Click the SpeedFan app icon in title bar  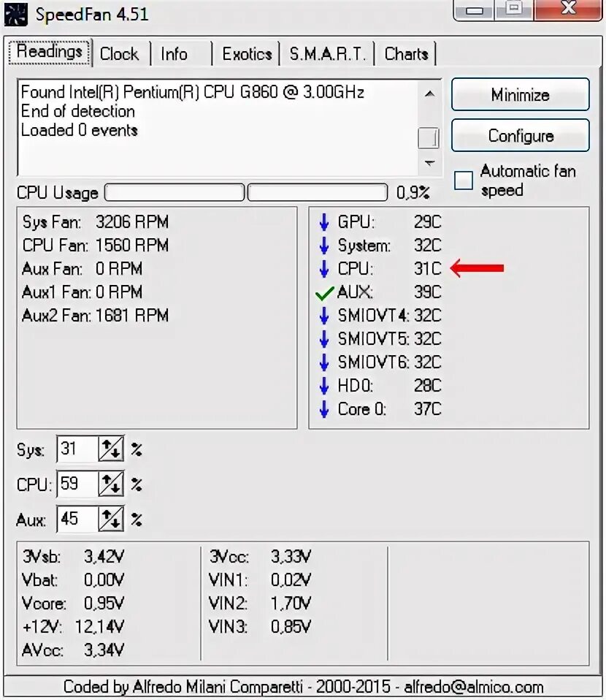(x=15, y=15)
